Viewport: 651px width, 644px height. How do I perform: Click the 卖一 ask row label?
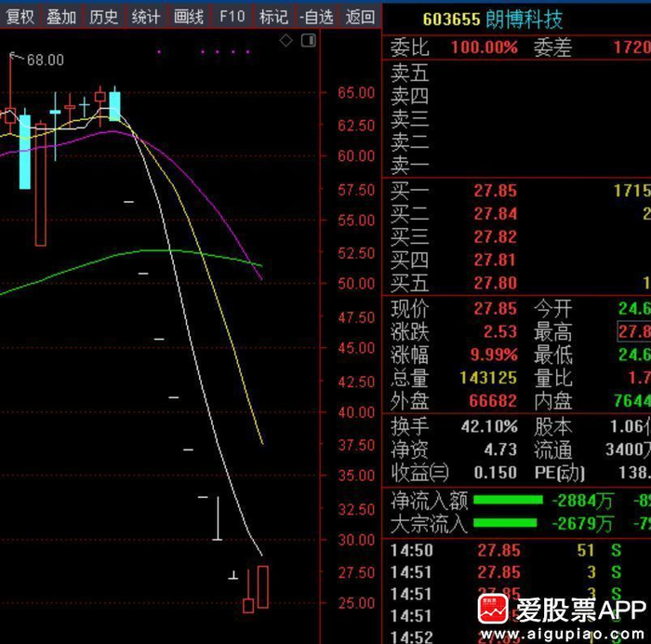[x=410, y=166]
